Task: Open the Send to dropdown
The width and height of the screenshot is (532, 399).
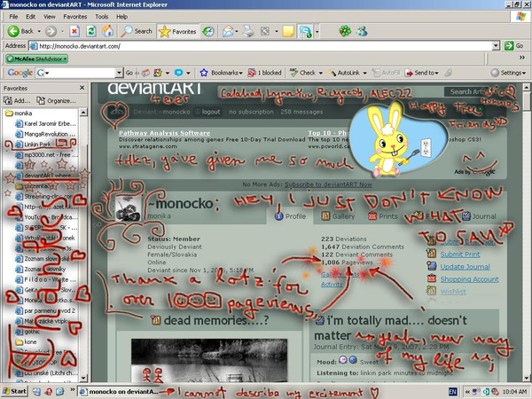Action: [x=422, y=73]
